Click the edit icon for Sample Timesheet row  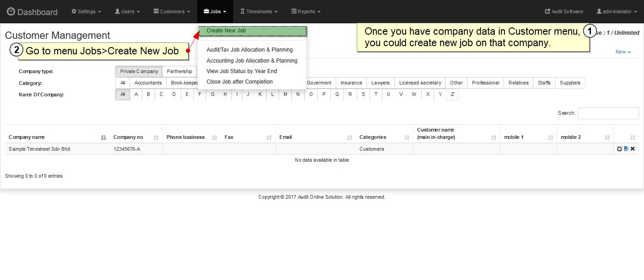(620, 149)
